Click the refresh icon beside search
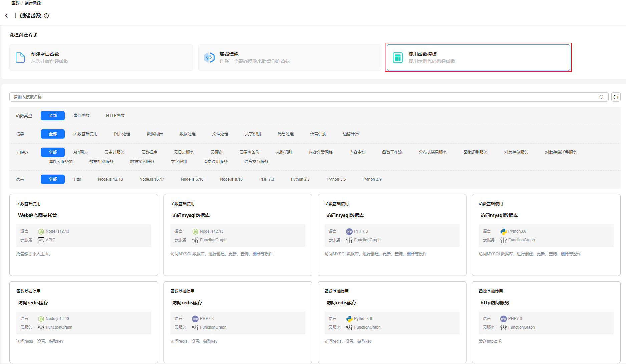The image size is (626, 364). click(616, 97)
